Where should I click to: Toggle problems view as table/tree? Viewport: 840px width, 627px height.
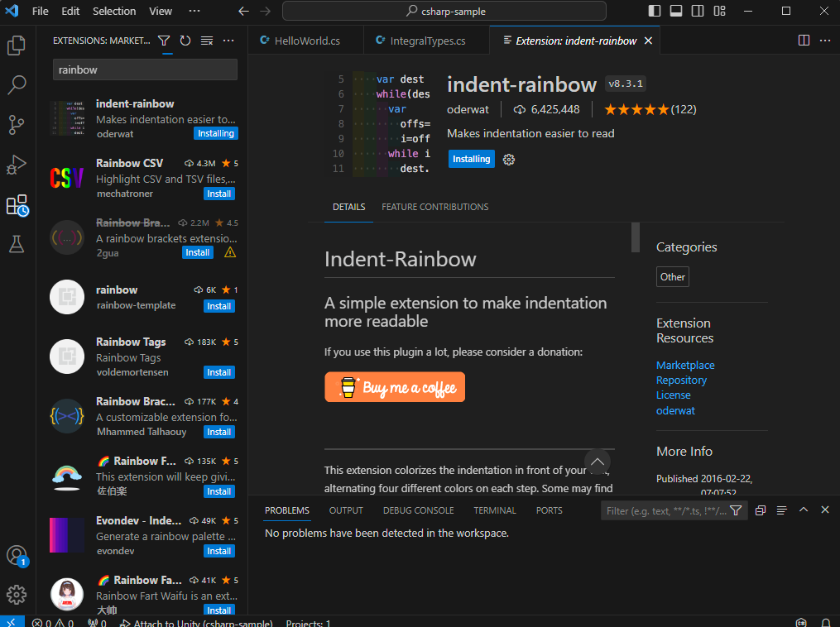[x=781, y=511]
